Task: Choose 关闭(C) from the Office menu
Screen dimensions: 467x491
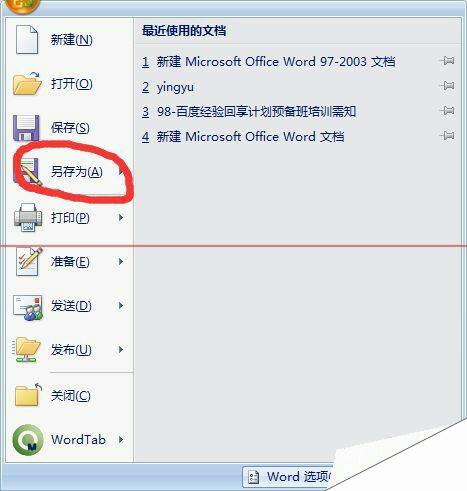Action: click(x=70, y=395)
